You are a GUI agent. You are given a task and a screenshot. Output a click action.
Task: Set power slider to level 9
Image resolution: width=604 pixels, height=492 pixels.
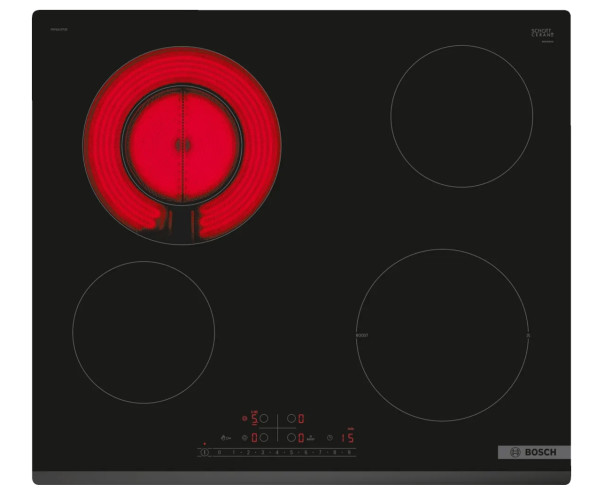(x=349, y=452)
